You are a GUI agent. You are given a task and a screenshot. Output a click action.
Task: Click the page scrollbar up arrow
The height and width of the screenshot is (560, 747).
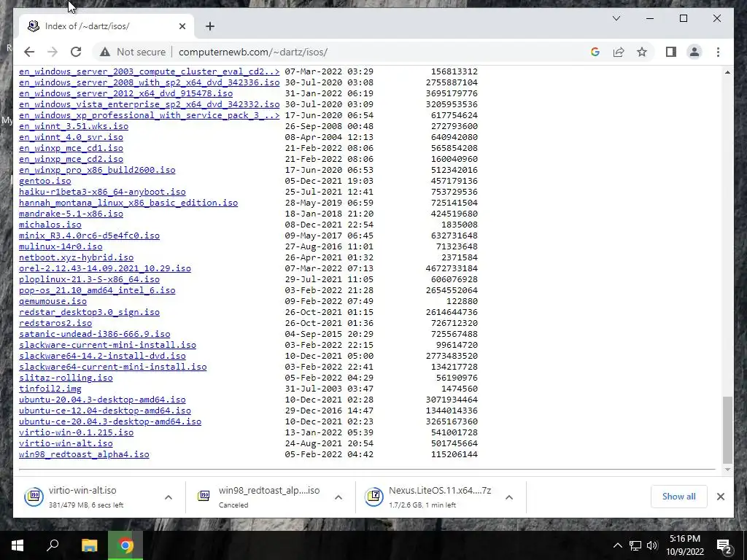coord(727,72)
